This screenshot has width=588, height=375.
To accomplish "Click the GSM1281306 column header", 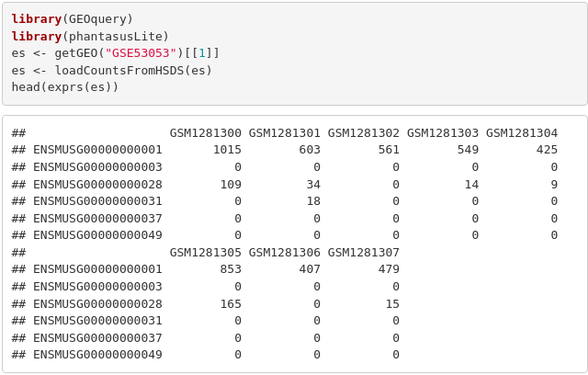I will coord(285,253).
